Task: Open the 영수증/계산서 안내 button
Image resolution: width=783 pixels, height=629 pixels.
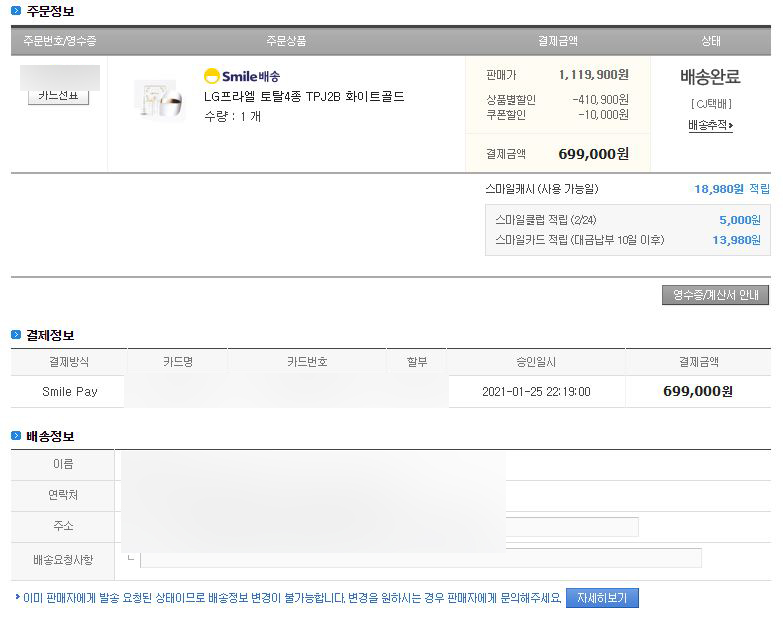Action: click(x=715, y=295)
